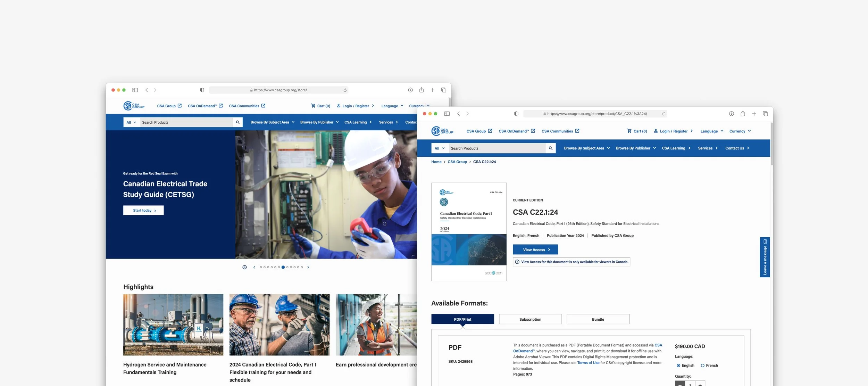The width and height of the screenshot is (868, 386).
Task: Select the French language radio button
Action: pos(702,365)
